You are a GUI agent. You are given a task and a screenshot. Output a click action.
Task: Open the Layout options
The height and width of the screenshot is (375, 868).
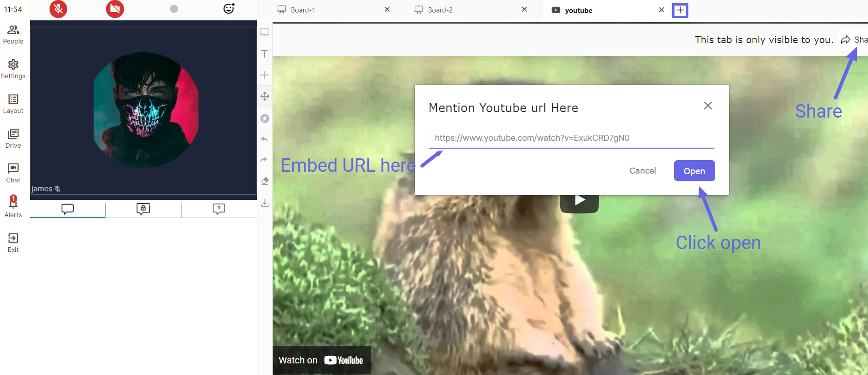pos(13,104)
